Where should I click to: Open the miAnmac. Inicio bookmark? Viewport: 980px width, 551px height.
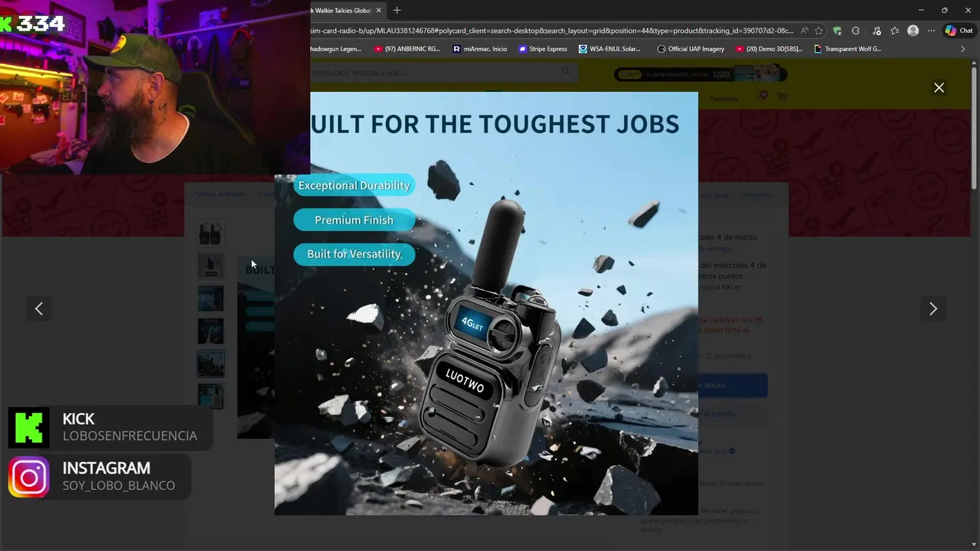coord(480,49)
